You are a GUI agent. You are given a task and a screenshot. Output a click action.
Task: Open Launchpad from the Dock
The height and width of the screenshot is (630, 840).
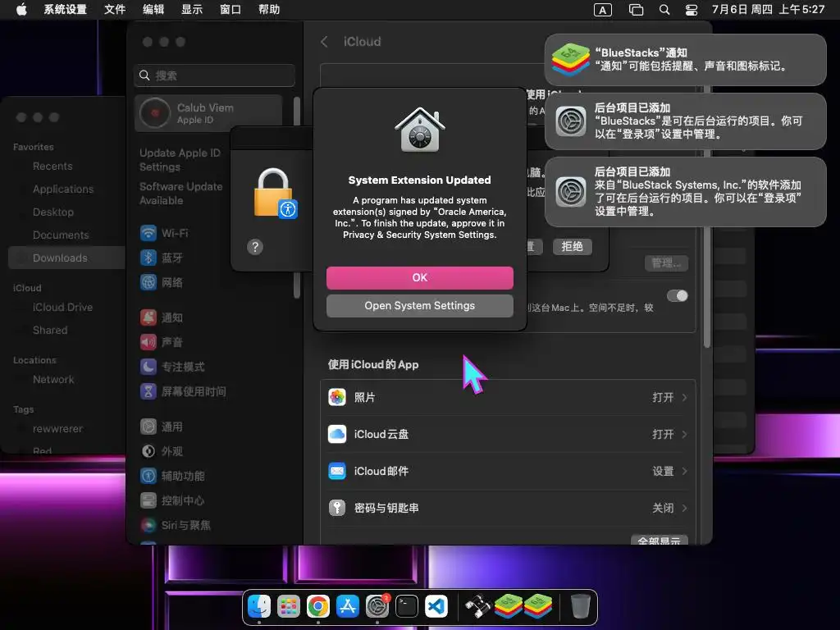pyautogui.click(x=289, y=606)
